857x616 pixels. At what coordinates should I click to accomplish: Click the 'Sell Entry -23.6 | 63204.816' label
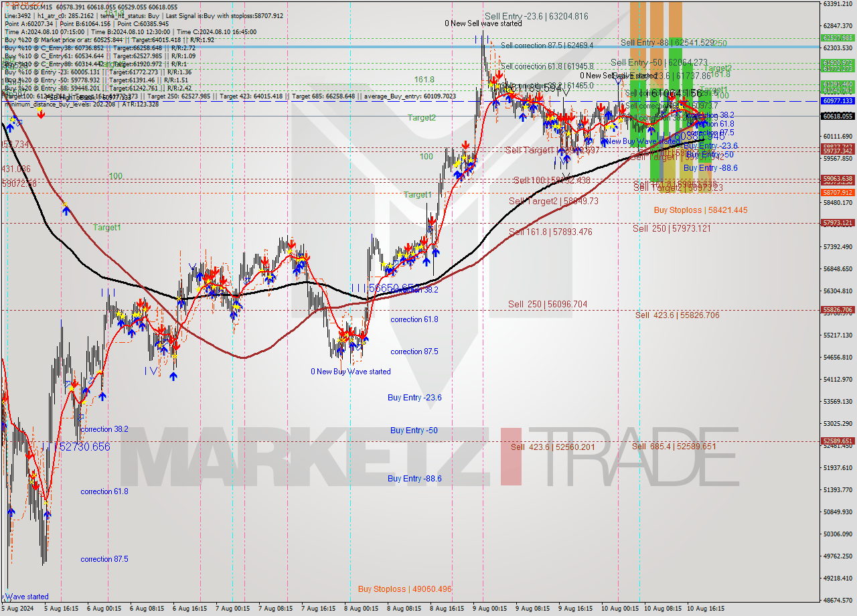[x=536, y=16]
